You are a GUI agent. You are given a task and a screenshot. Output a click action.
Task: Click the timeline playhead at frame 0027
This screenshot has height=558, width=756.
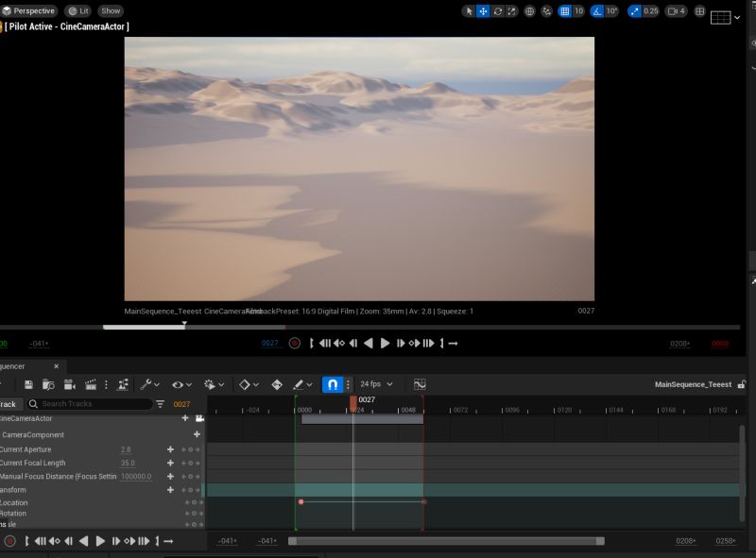pyautogui.click(x=353, y=403)
